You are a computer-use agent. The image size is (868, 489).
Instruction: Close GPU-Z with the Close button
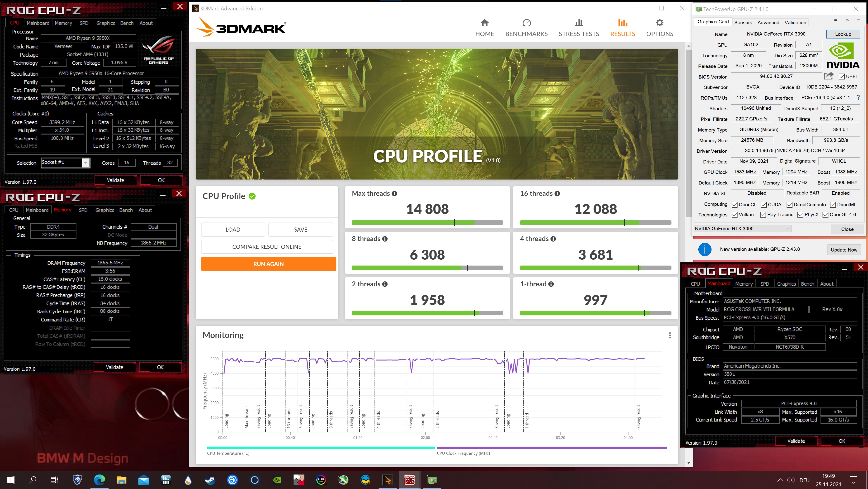[847, 229]
